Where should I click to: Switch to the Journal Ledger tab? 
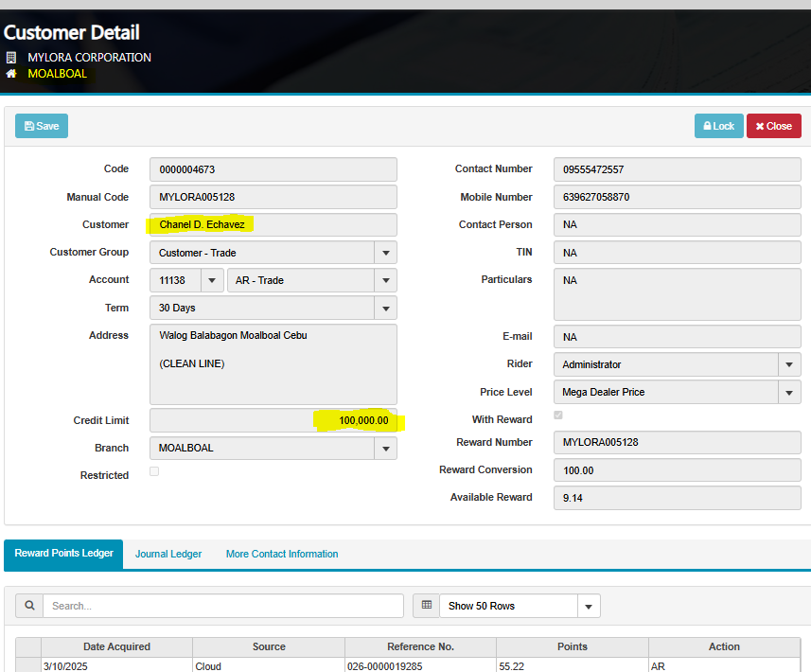coord(168,554)
